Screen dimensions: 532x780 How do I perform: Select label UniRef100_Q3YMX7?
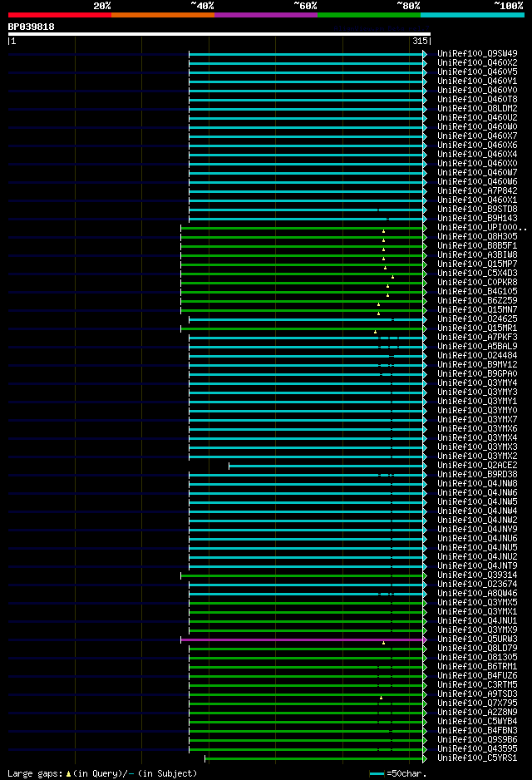(x=477, y=419)
